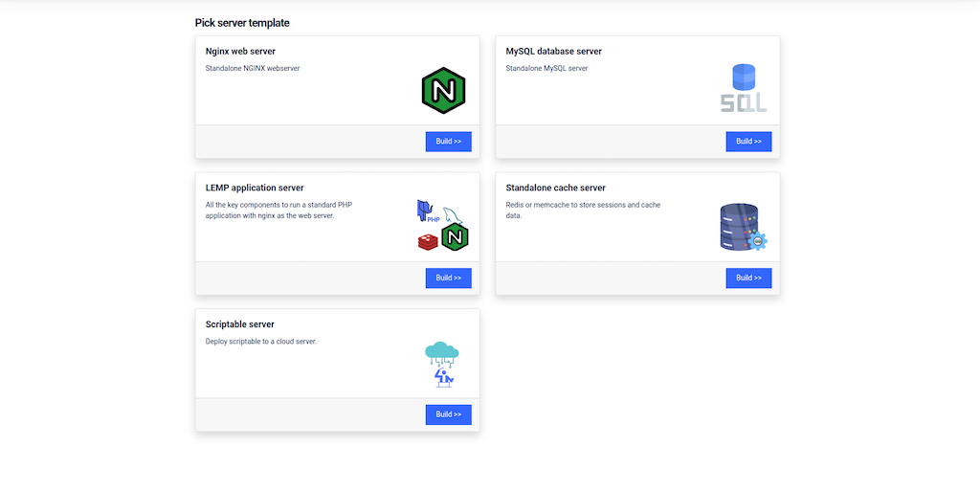
Task: Click the Pick server template heading
Action: click(x=242, y=23)
